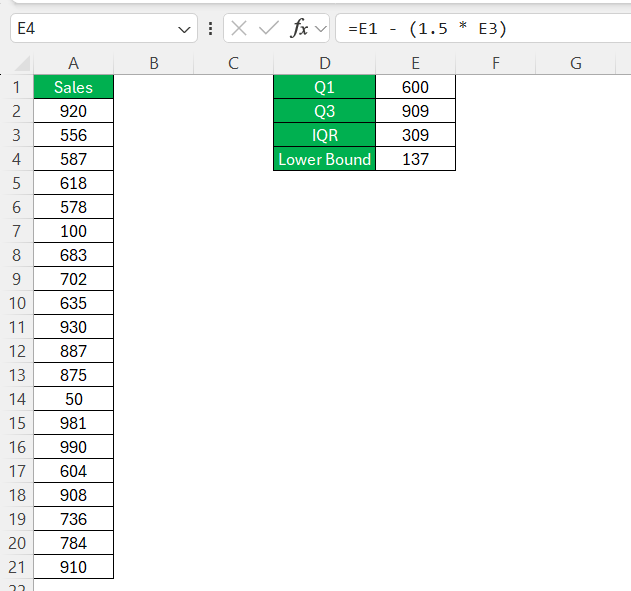
Task: Click the IQR value cell 309
Action: pyautogui.click(x=415, y=135)
